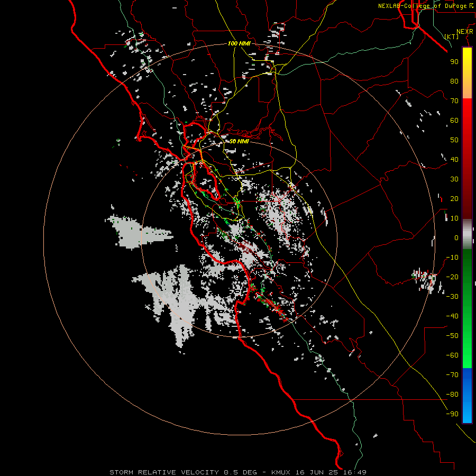
Task: Click the -30 scale value
Action: click(452, 297)
